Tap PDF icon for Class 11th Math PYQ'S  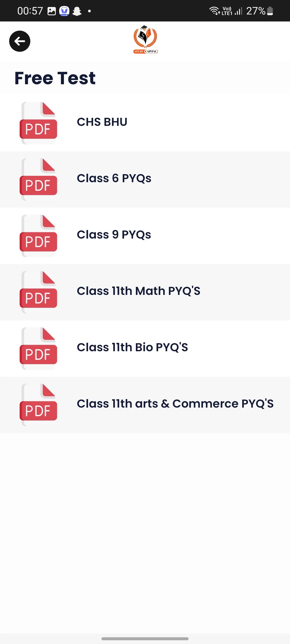(x=38, y=292)
